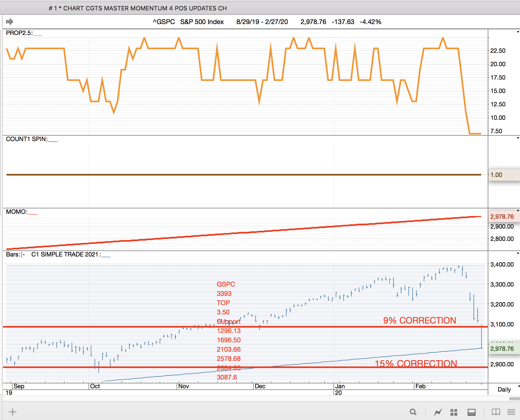Open the price pane scale dropdown arrow
Image resolution: width=520 pixels, height=420 pixels.
coord(518,253)
